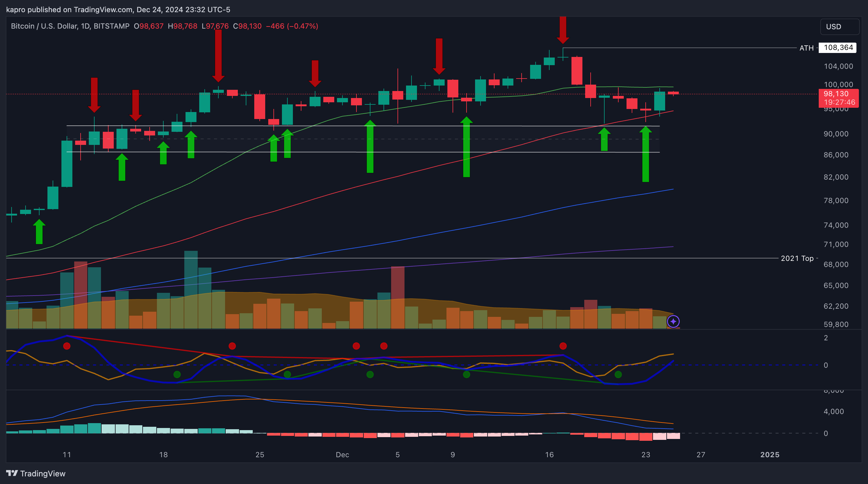The height and width of the screenshot is (484, 868).
Task: Click the 71,000 price axis label
Action: coord(836,244)
